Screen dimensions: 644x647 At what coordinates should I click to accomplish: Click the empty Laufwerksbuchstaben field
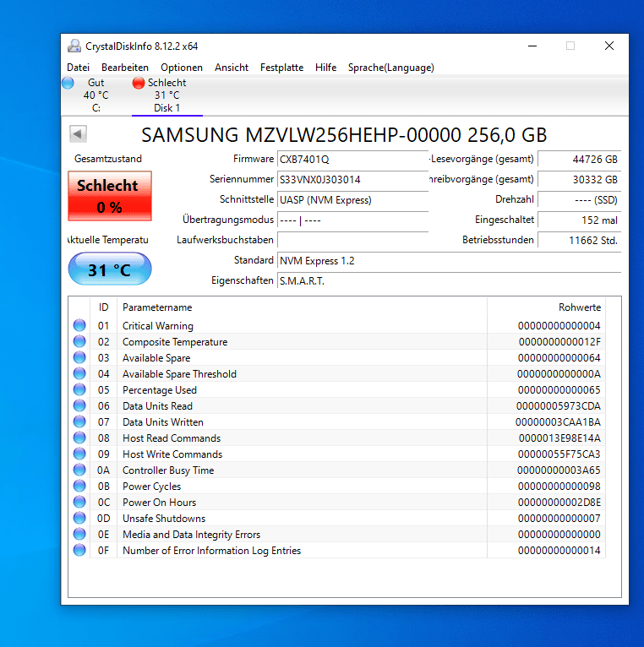(353, 240)
